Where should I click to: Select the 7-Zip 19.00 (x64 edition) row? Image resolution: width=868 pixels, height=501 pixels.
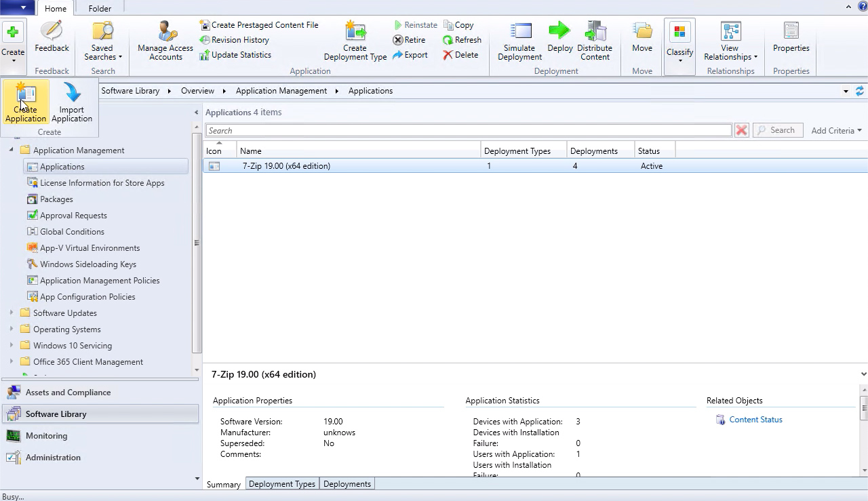click(x=535, y=166)
